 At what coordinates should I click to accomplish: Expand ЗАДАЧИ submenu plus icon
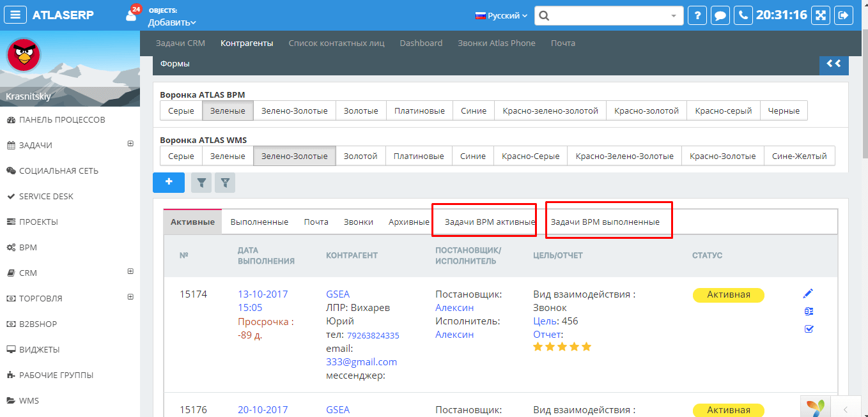point(130,144)
